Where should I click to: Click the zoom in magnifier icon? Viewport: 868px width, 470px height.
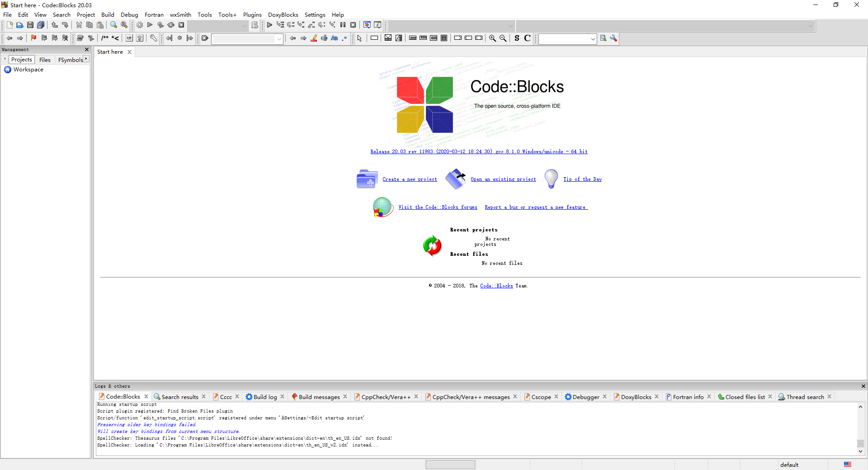point(492,38)
